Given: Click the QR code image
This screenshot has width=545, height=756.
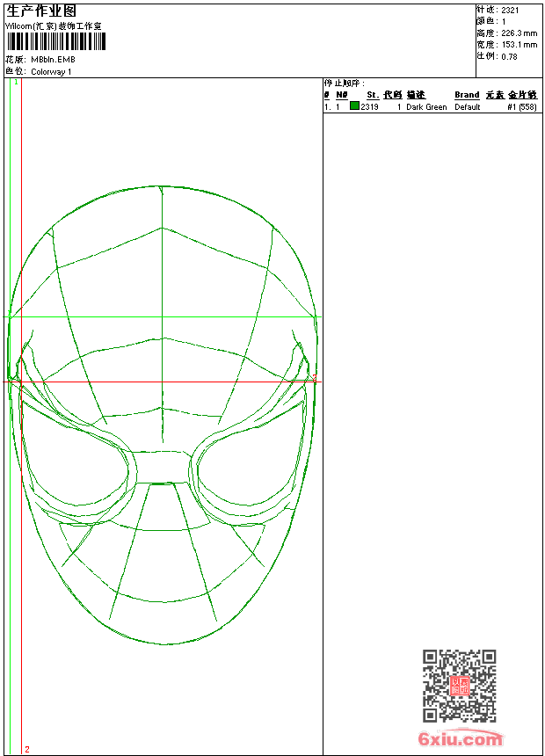Looking at the screenshot, I should 459,686.
